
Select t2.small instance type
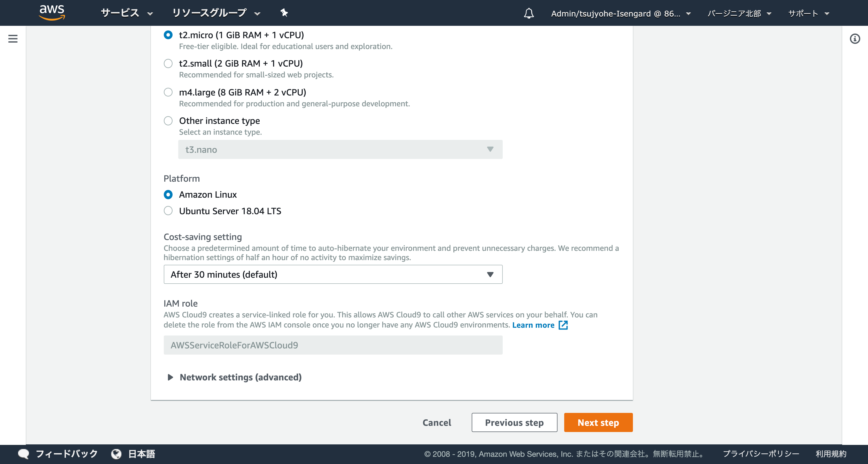(x=168, y=63)
